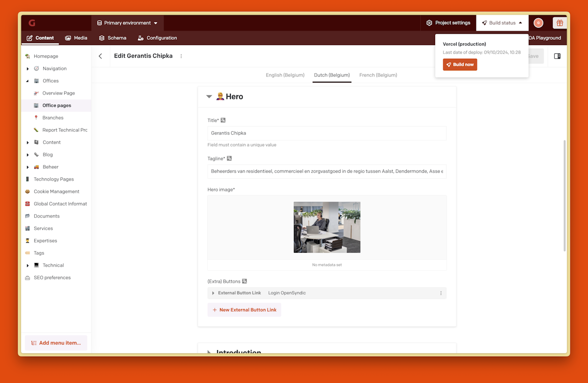Open the gift box icon

560,23
